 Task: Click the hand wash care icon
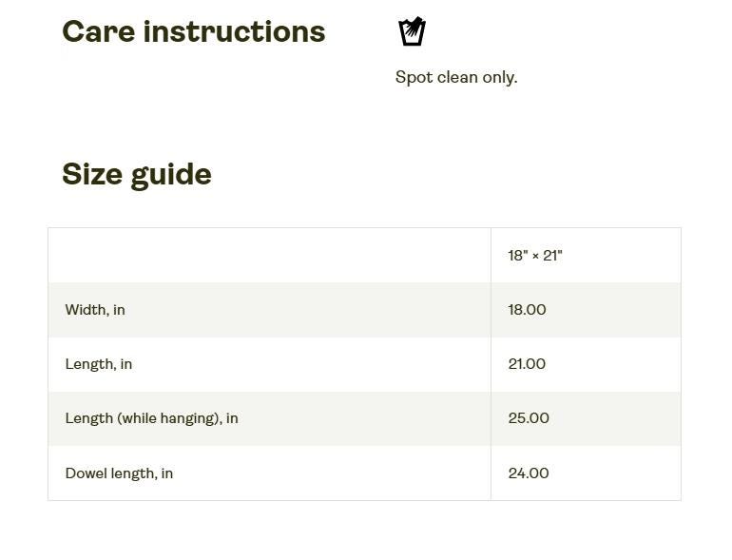point(412,31)
